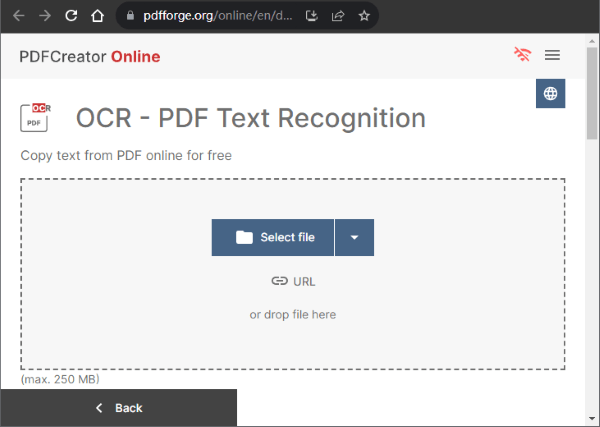Screen dimensions: 600x427
Task: Click the scrollbar down arrow
Action: [592, 419]
